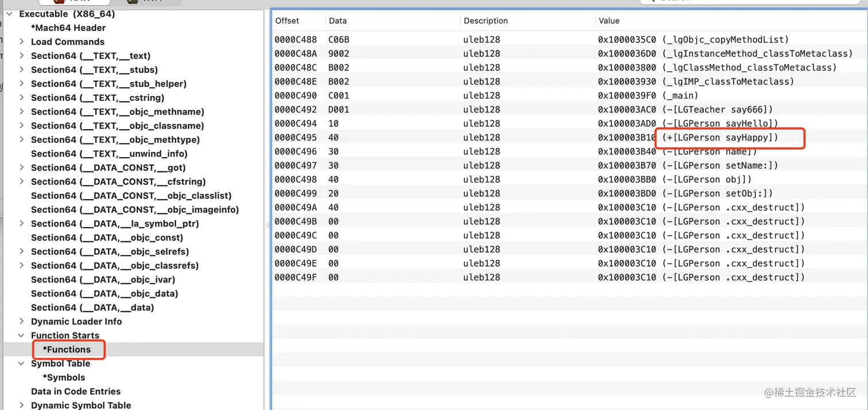Select the *Symbols tree item

[x=64, y=377]
